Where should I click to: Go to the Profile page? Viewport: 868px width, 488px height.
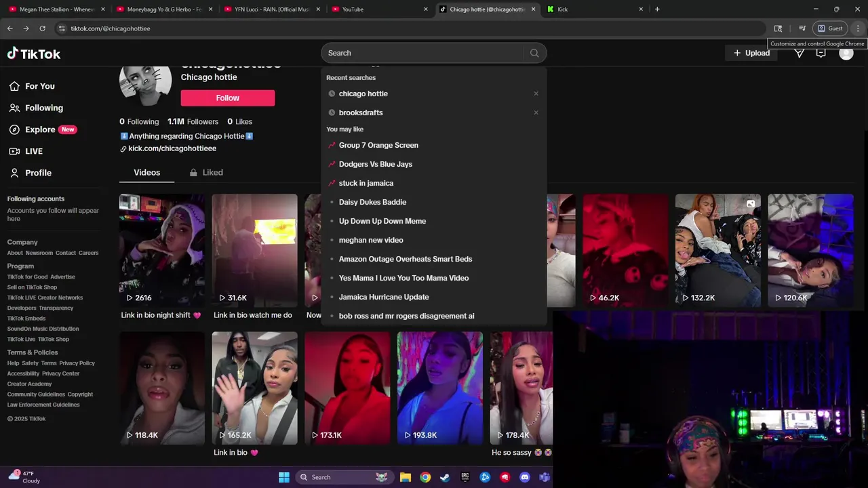click(x=30, y=173)
